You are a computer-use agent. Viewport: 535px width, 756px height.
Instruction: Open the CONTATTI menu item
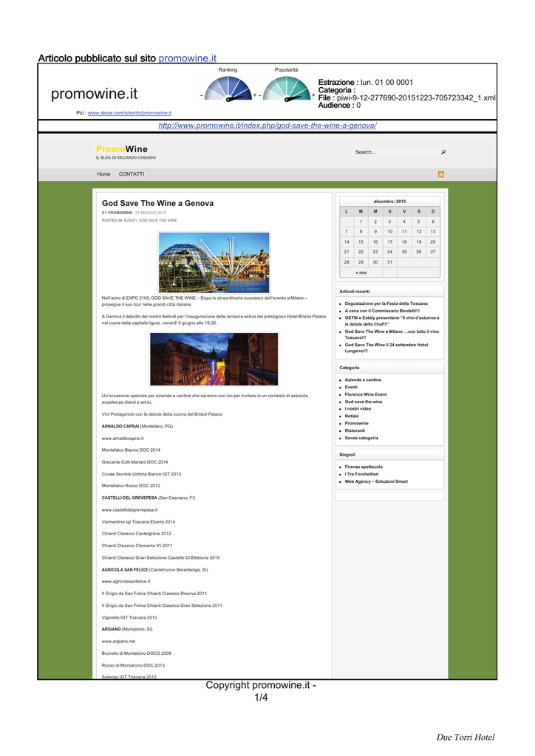pyautogui.click(x=132, y=174)
